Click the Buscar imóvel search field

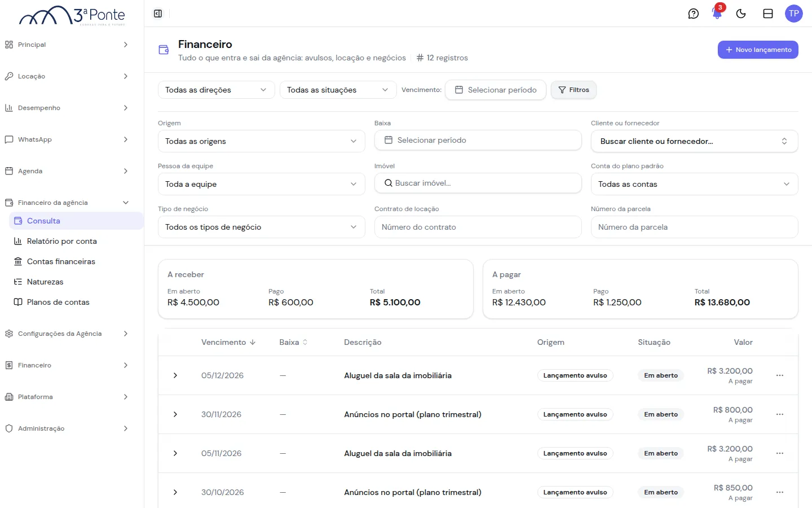478,183
